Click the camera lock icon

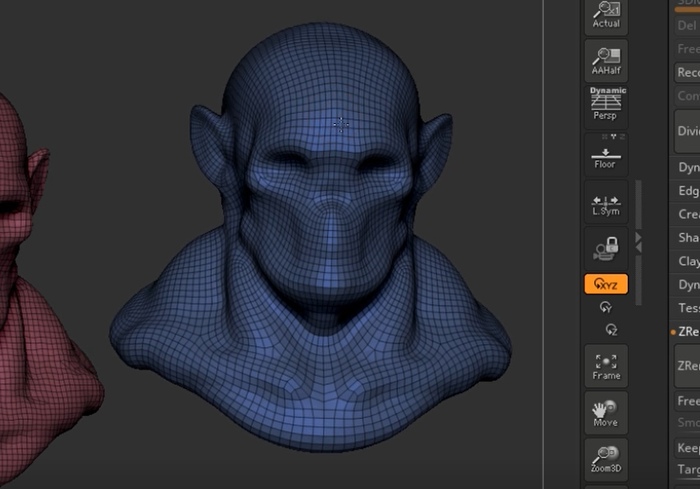click(606, 248)
